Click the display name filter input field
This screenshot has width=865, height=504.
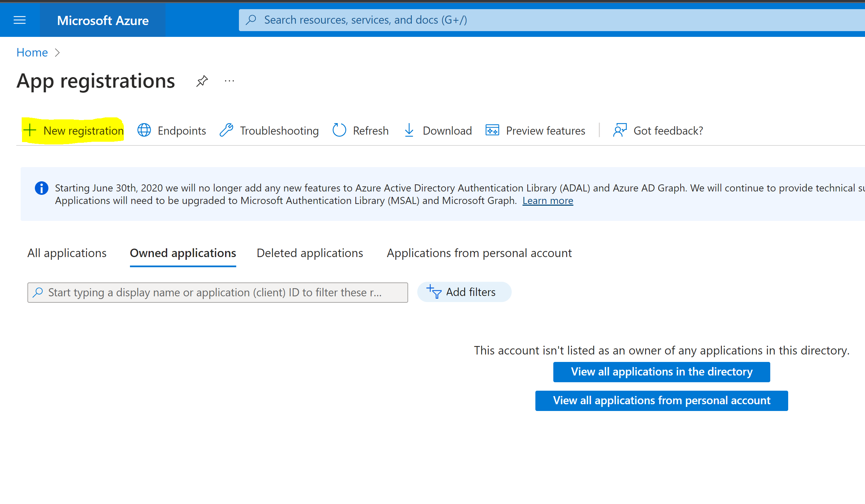click(x=217, y=292)
